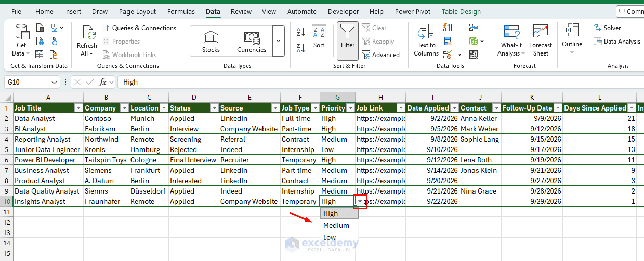Open Status column filter dropdown

(x=214, y=108)
